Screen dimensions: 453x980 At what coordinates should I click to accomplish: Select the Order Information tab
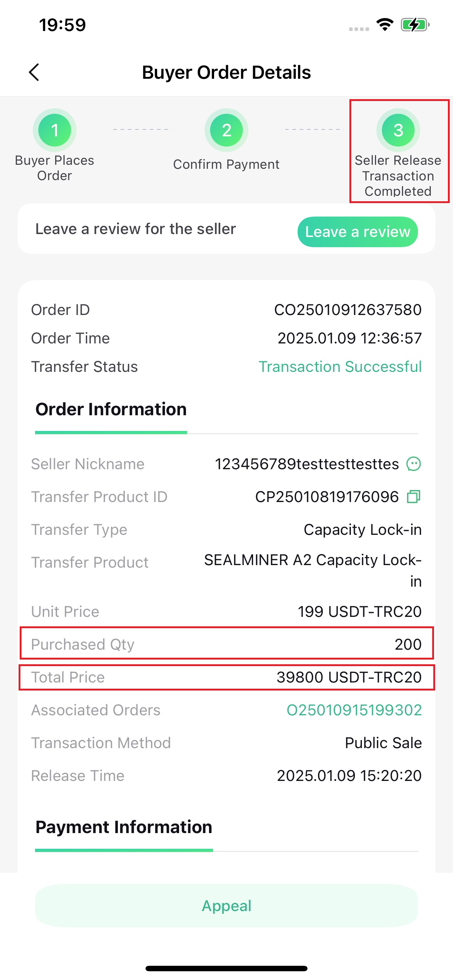[x=111, y=410]
